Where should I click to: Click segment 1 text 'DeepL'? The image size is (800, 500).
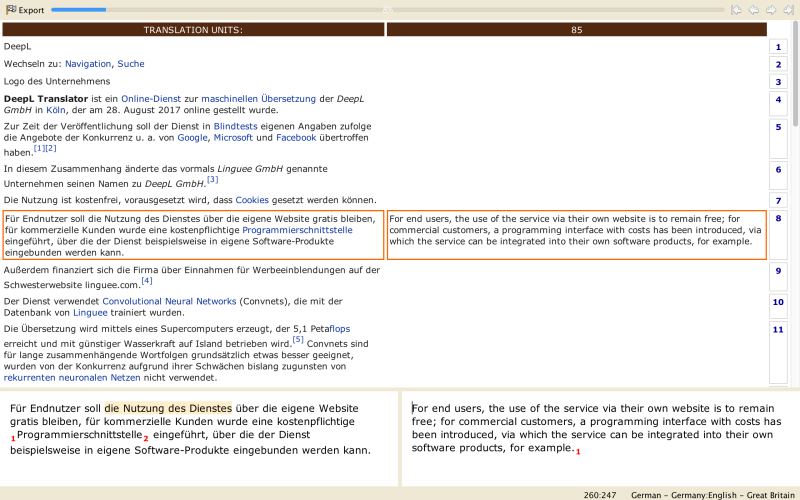tap(17, 46)
